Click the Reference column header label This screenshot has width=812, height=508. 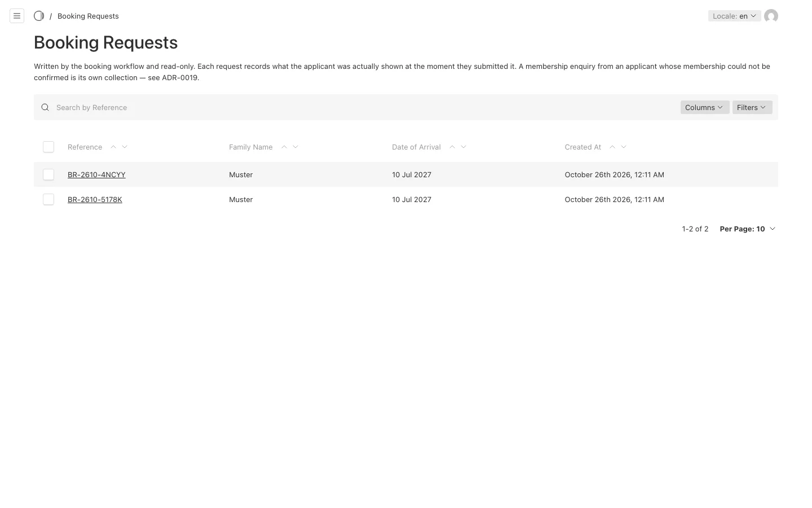(x=85, y=147)
